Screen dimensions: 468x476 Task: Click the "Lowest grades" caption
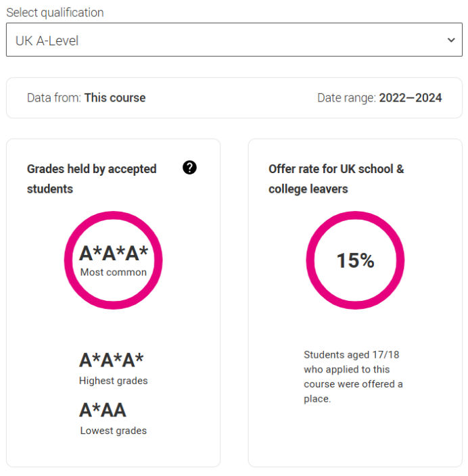pos(114,431)
